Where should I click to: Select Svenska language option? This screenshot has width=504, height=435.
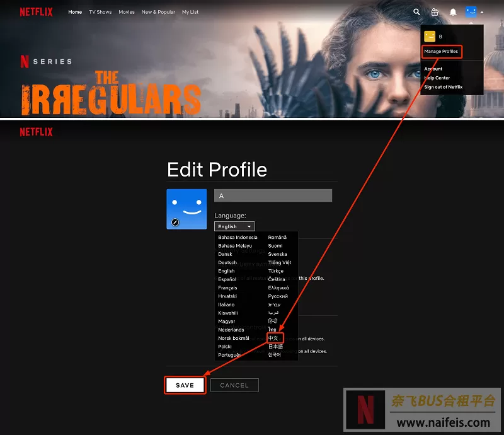point(277,254)
